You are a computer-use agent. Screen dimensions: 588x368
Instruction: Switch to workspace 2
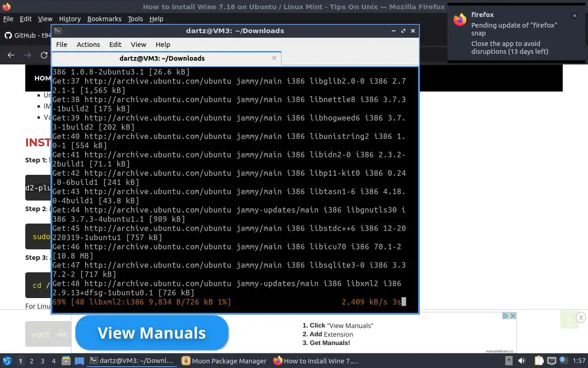point(31,361)
